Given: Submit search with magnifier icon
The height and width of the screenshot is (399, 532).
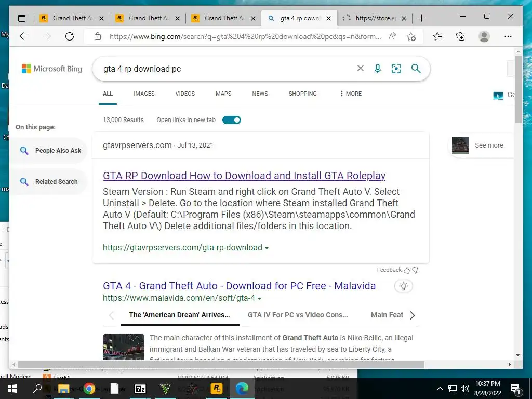Looking at the screenshot, I should 416,69.
